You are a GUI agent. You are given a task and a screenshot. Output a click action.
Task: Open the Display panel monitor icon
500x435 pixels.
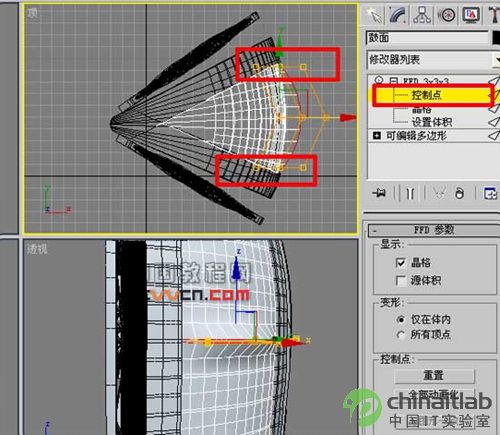471,15
